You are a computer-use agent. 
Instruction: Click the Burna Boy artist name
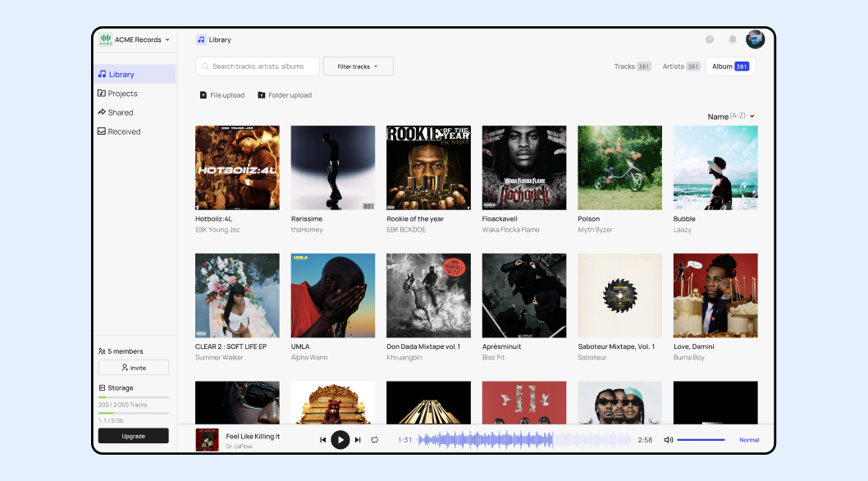coord(688,357)
